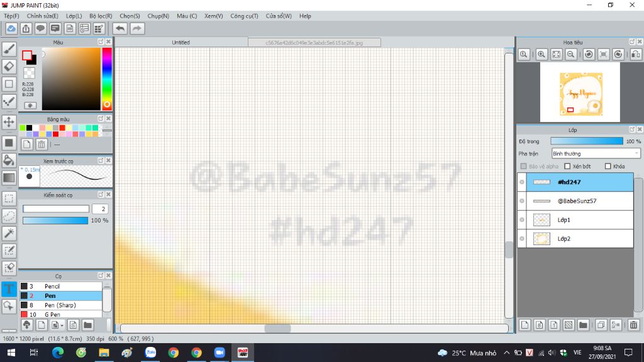Add a new layer folder
The width and height of the screenshot is (644, 362).
click(x=583, y=325)
